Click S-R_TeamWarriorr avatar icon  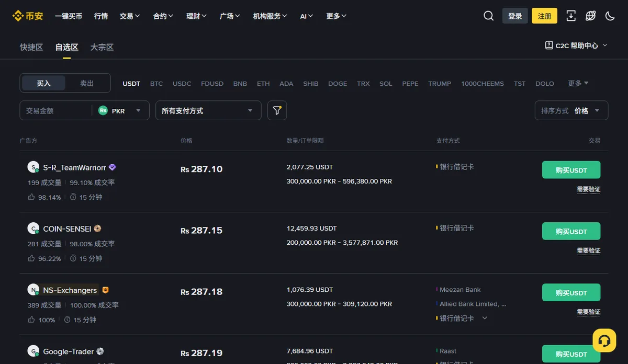click(x=33, y=167)
